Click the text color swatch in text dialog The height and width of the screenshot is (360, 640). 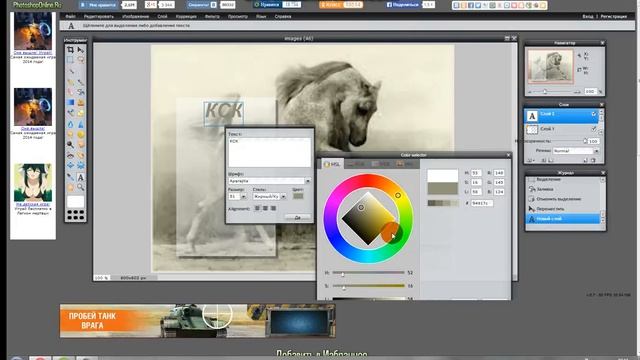point(298,196)
